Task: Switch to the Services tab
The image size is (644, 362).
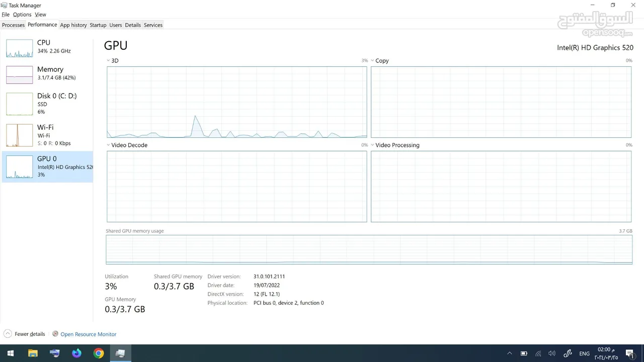Action: click(153, 25)
